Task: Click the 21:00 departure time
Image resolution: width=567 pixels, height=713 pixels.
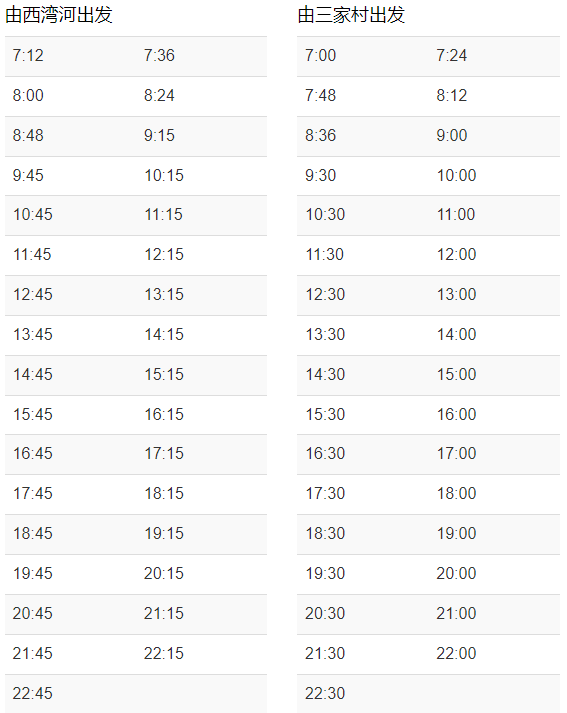Action: point(457,613)
